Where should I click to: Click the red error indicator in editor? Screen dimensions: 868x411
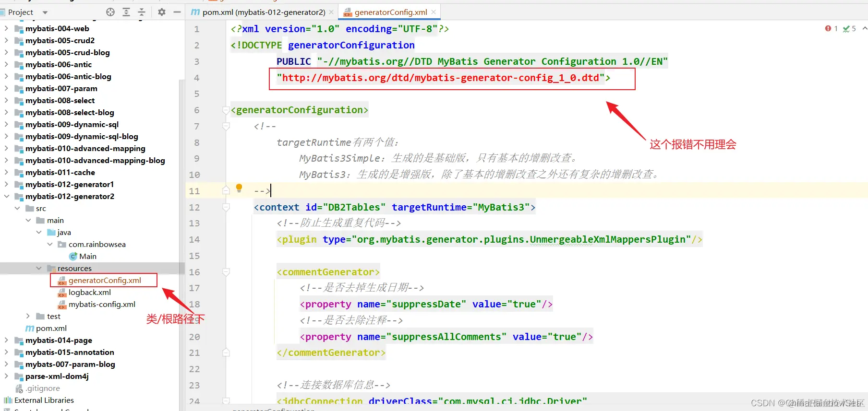tap(831, 29)
